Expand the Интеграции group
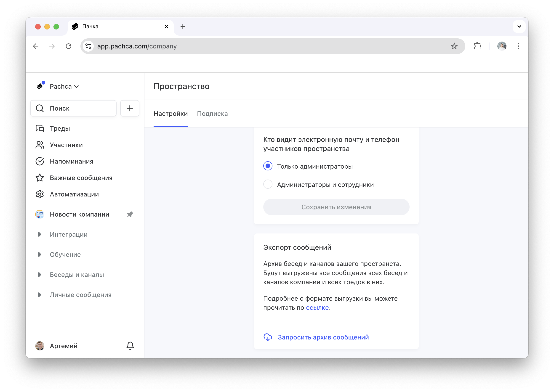Screen dimensions: 554x392 click(40, 234)
